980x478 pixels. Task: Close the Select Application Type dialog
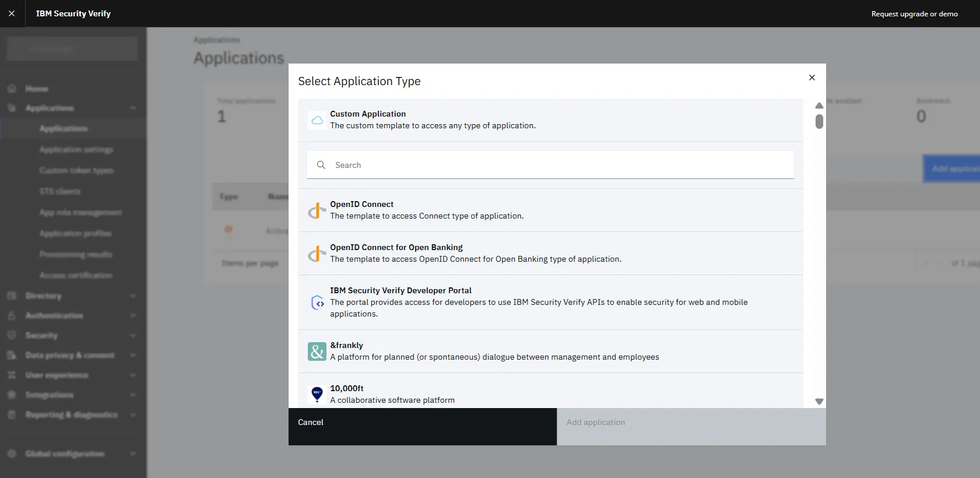tap(812, 78)
